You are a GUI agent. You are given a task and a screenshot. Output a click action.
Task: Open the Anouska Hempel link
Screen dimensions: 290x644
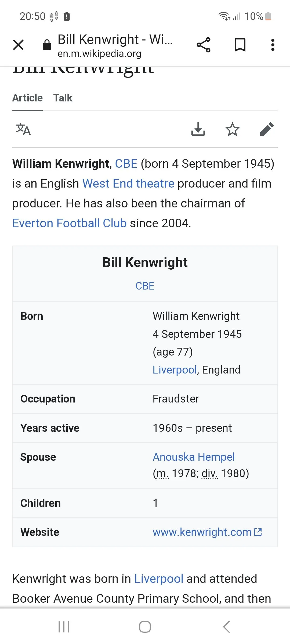pyautogui.click(x=194, y=457)
